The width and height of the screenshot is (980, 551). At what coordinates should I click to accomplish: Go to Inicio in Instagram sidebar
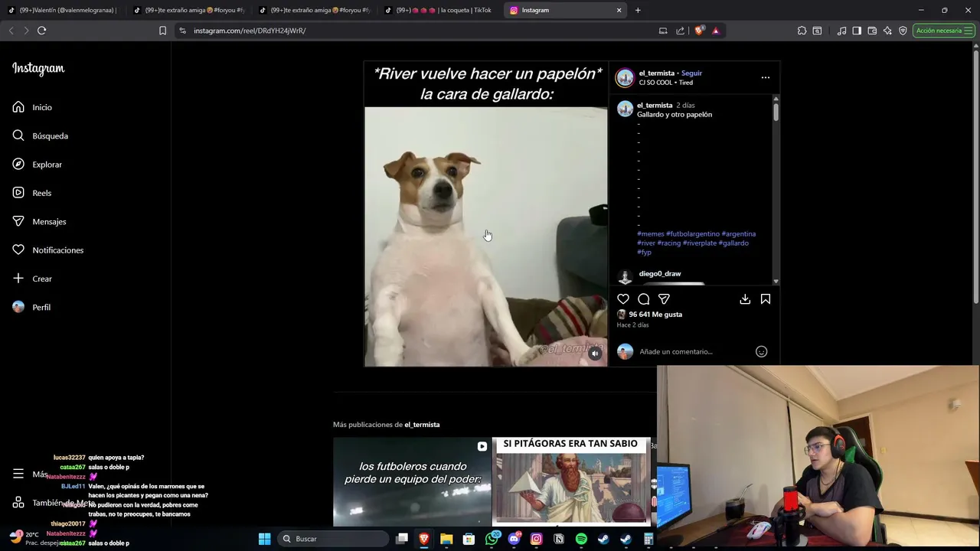coord(32,107)
